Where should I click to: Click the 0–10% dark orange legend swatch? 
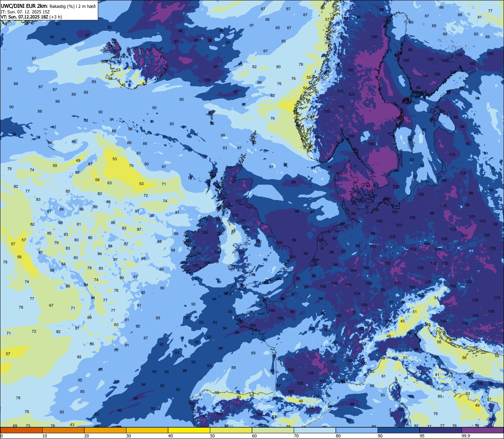click(x=21, y=430)
